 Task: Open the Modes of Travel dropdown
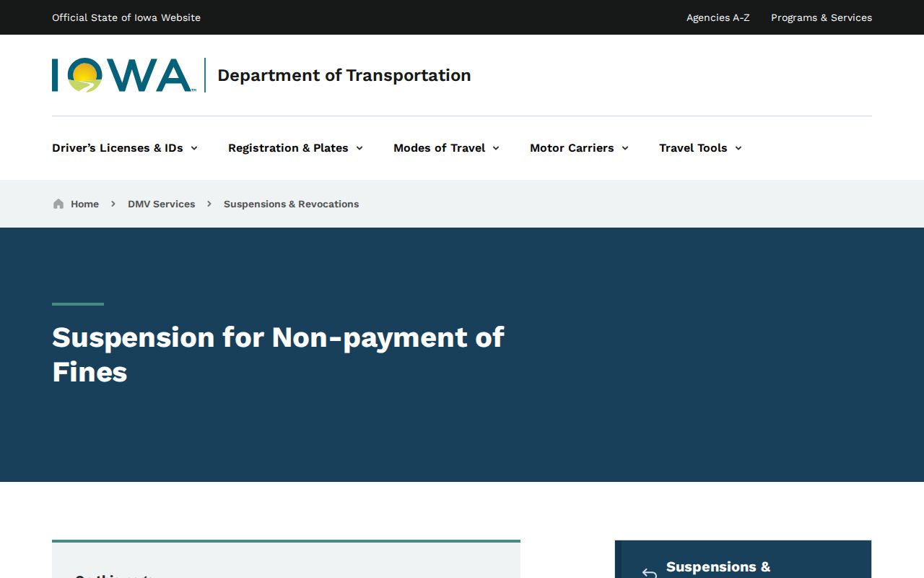tap(446, 148)
